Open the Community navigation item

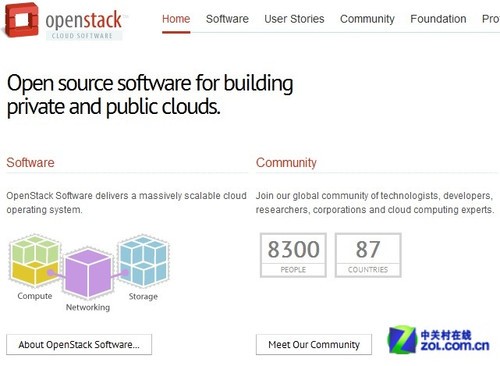367,19
